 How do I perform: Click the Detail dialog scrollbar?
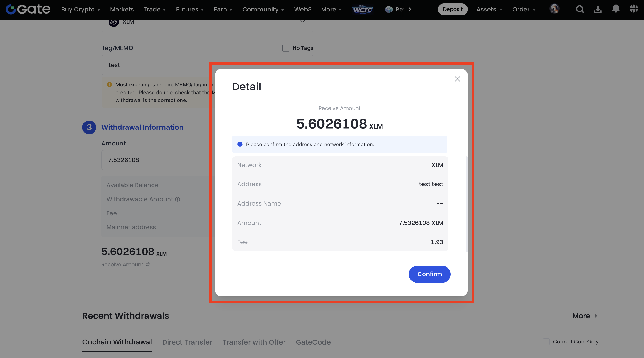[466, 204]
